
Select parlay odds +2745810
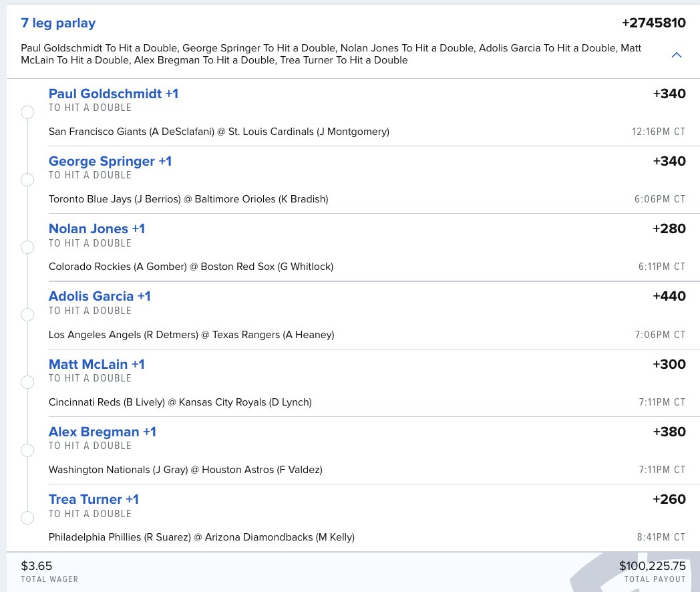click(653, 23)
